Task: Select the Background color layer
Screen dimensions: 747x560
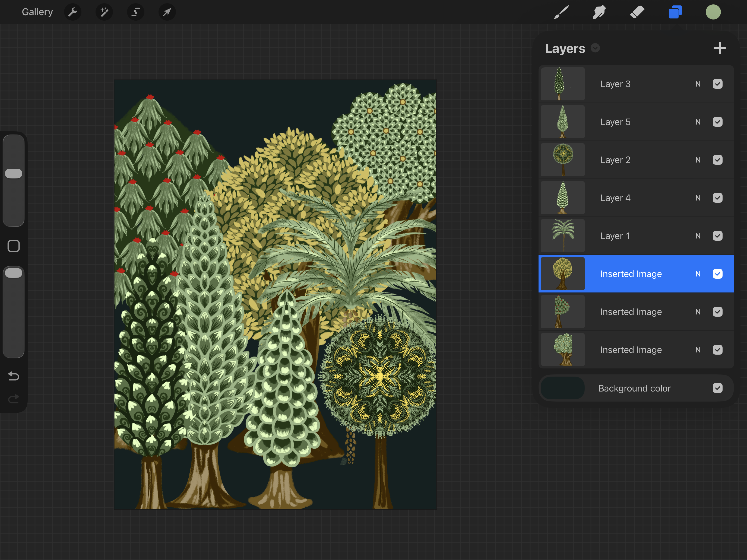Action: point(636,388)
